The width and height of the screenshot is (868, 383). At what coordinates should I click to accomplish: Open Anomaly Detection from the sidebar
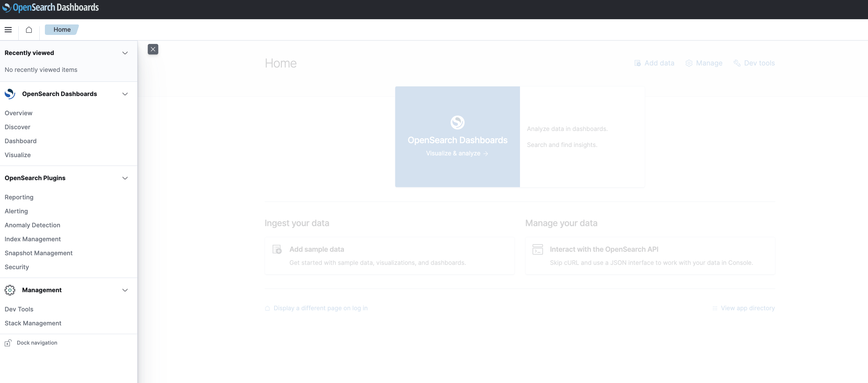tap(32, 225)
